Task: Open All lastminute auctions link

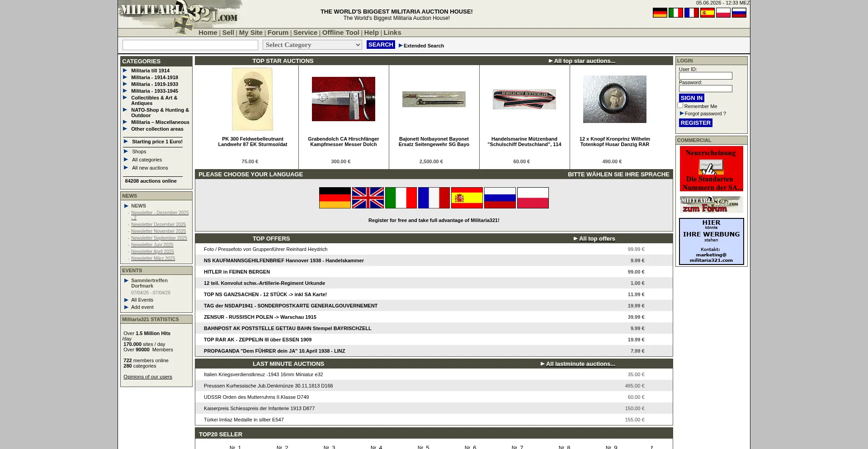Action: pos(580,364)
